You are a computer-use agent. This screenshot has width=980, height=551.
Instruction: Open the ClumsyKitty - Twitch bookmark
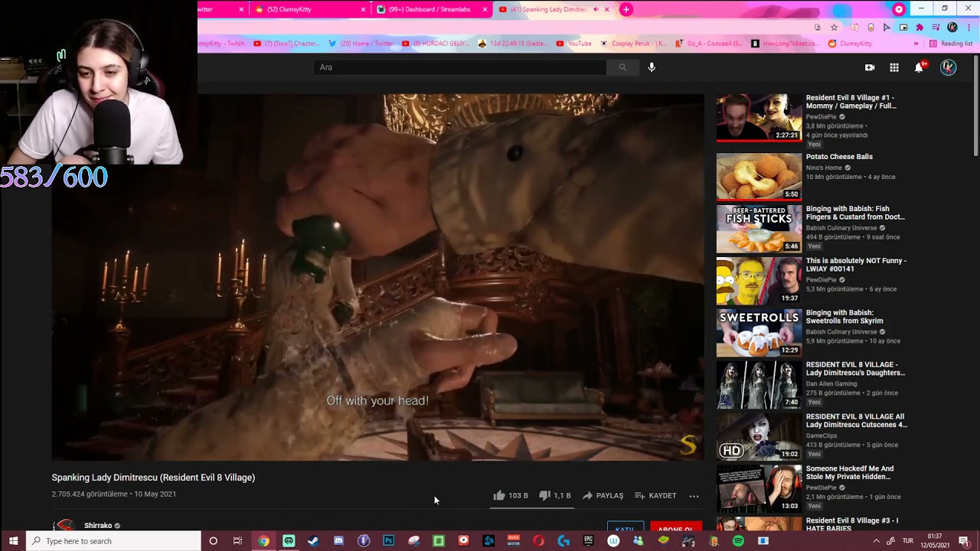click(222, 44)
